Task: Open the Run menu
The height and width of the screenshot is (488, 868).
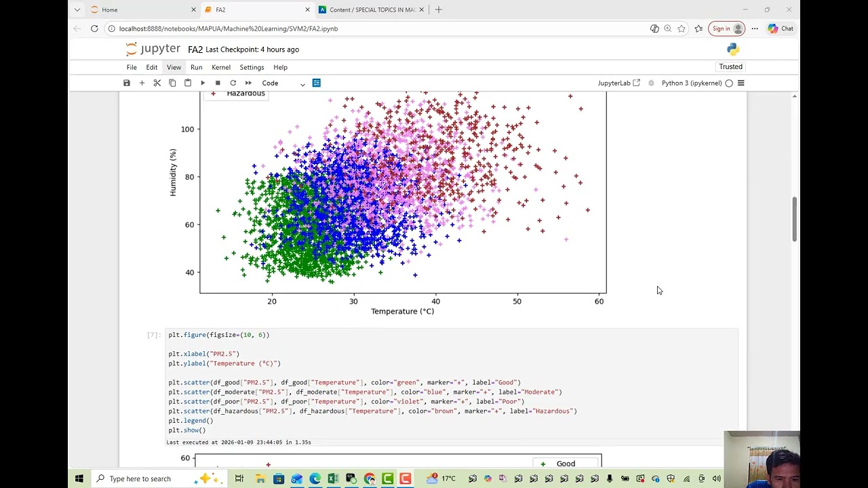Action: point(196,67)
